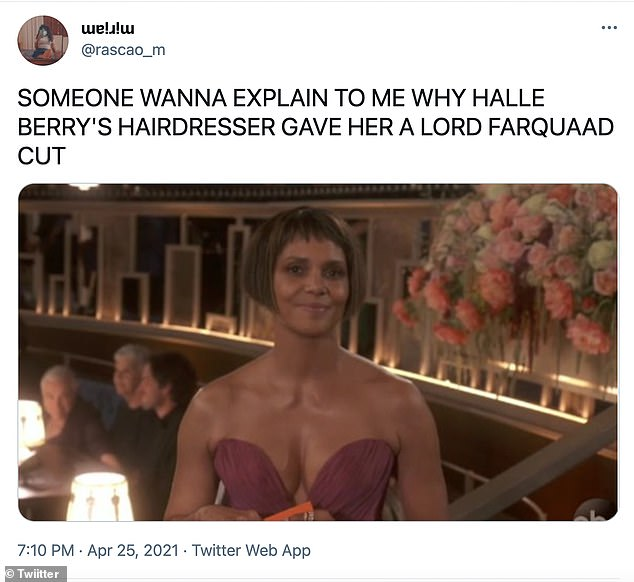Open the tweet's three-dot more options menu

click(x=609, y=28)
